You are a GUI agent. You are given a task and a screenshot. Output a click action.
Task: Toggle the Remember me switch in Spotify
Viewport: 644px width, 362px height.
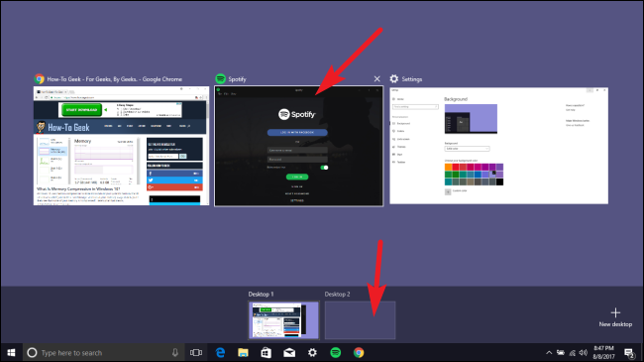[324, 168]
